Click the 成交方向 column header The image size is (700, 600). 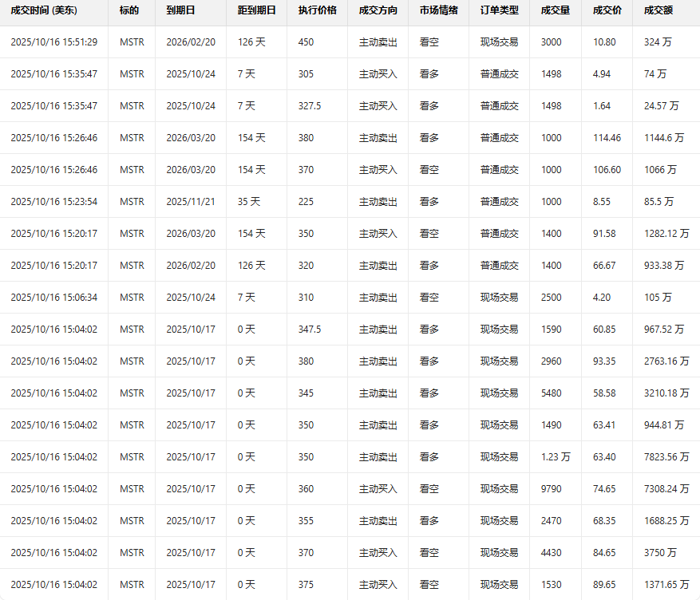[x=378, y=10]
